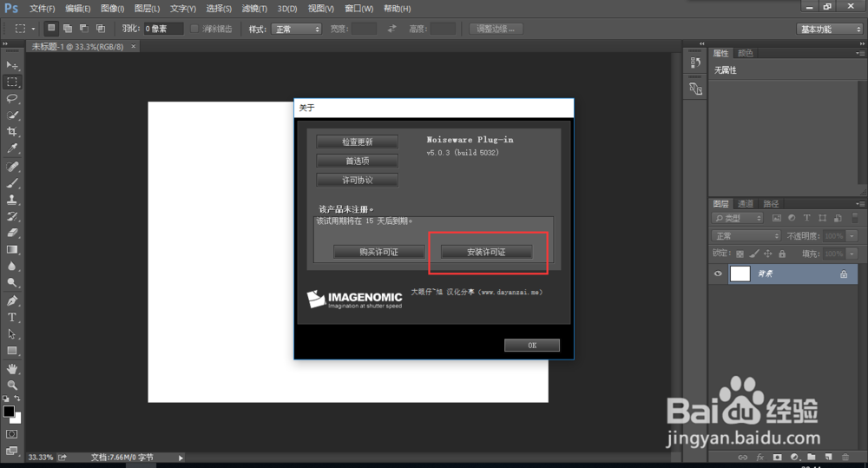Open the 窗口(W) menu
This screenshot has width=868, height=468.
tap(358, 9)
